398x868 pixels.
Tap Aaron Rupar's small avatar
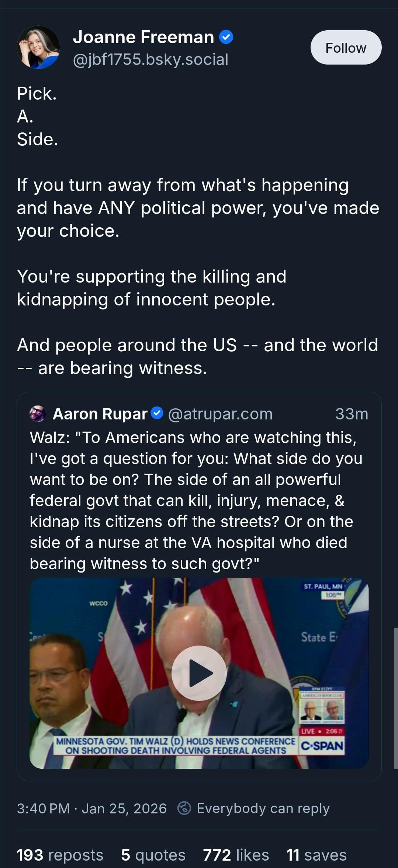38,414
